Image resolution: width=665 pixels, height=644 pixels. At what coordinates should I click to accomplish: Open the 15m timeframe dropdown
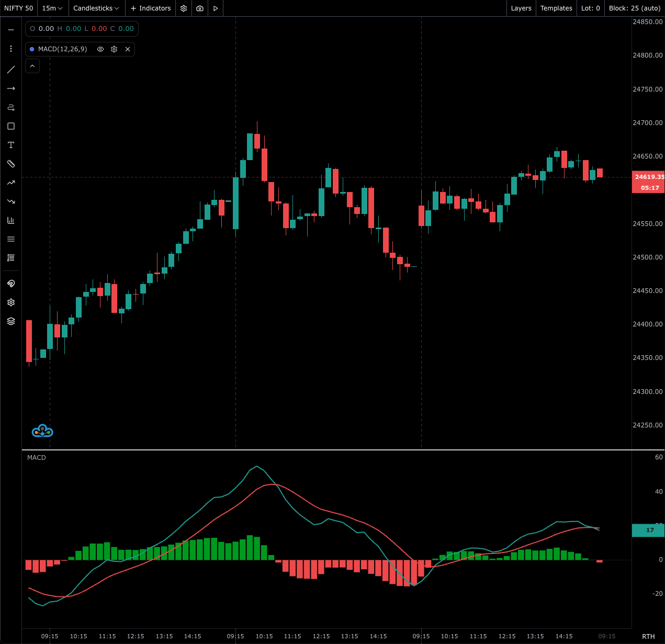52,8
